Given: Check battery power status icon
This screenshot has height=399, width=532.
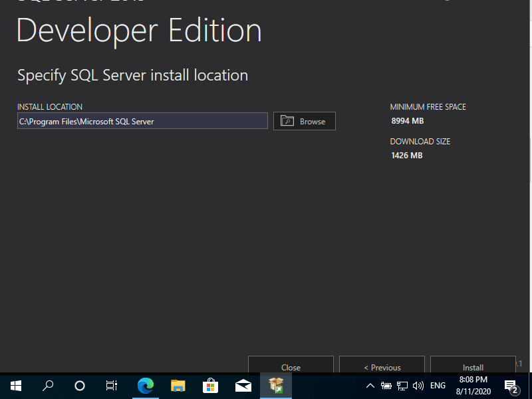Looking at the screenshot, I should 386,386.
